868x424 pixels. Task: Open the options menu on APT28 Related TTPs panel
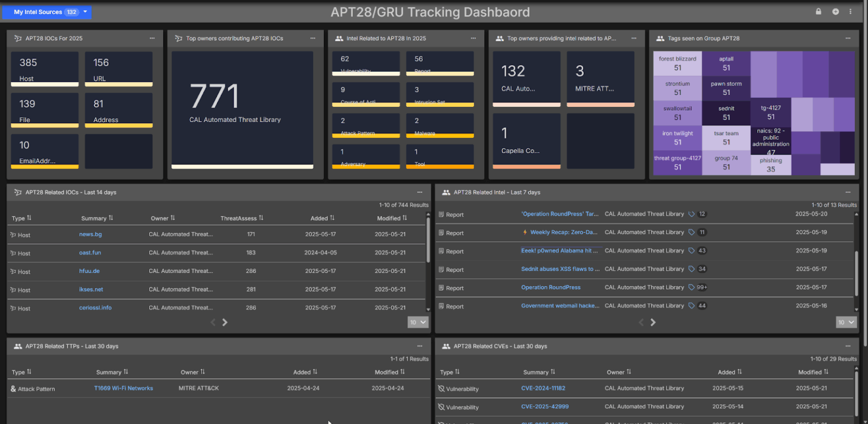(x=419, y=346)
